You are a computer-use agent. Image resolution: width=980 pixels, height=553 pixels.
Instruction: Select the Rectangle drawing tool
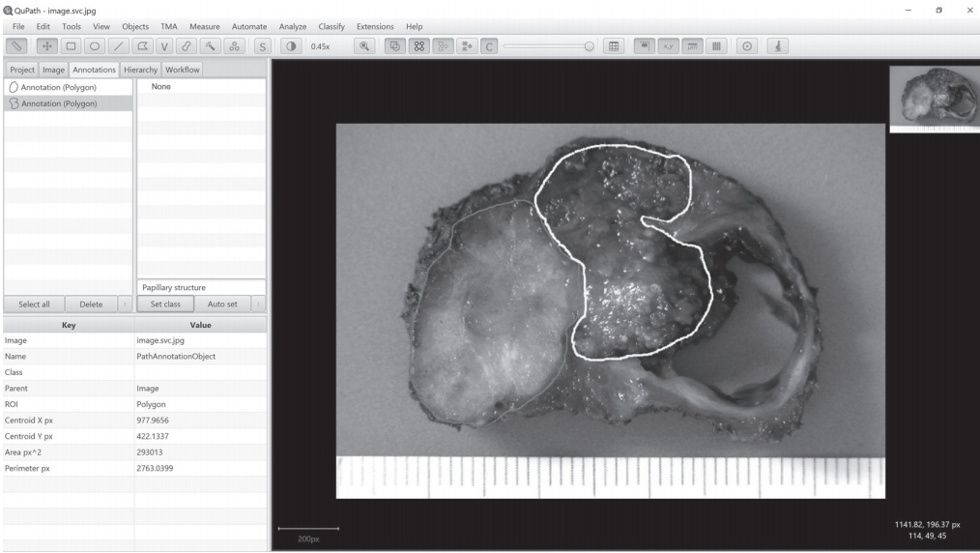[71, 46]
